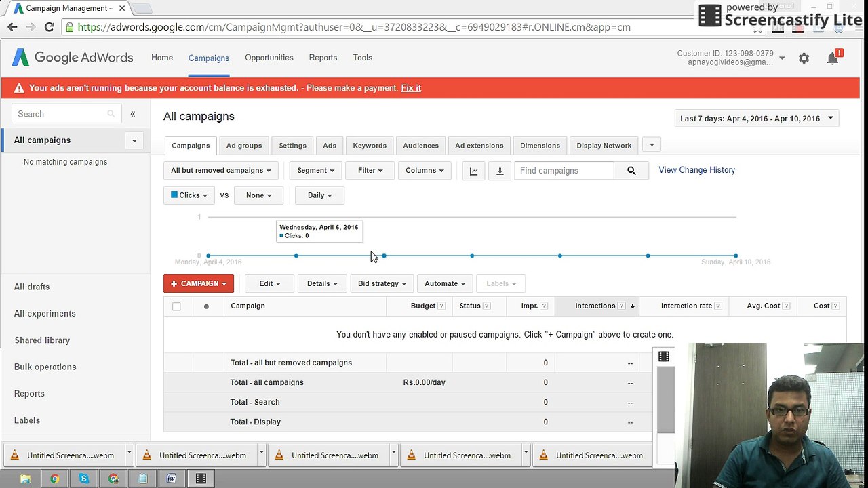This screenshot has width=868, height=488.
Task: Switch to the Audiences tab
Action: 421,146
